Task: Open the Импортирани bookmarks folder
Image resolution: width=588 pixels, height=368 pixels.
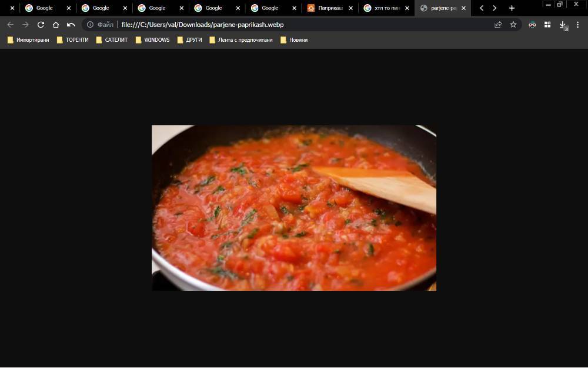Action: coord(28,40)
